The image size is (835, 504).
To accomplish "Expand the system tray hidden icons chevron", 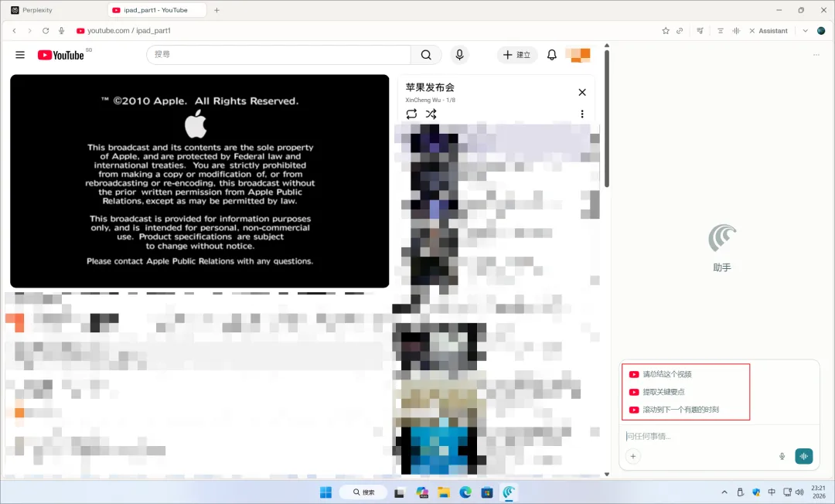I will [724, 492].
